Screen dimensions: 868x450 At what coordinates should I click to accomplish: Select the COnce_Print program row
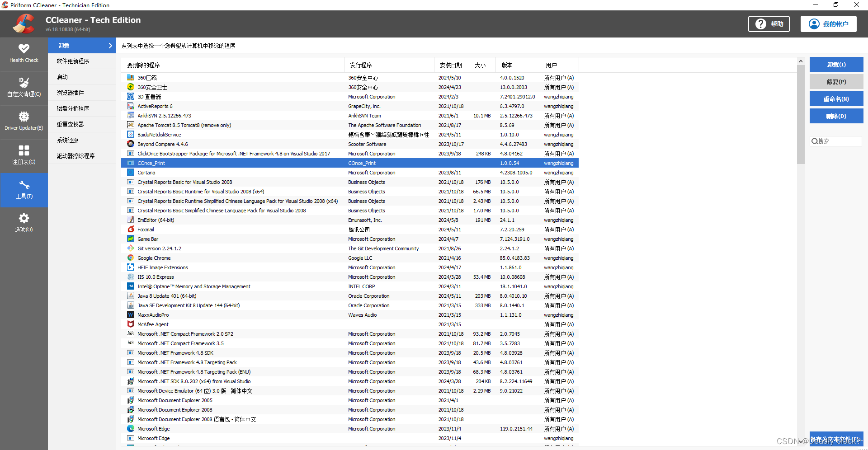[x=350, y=163]
